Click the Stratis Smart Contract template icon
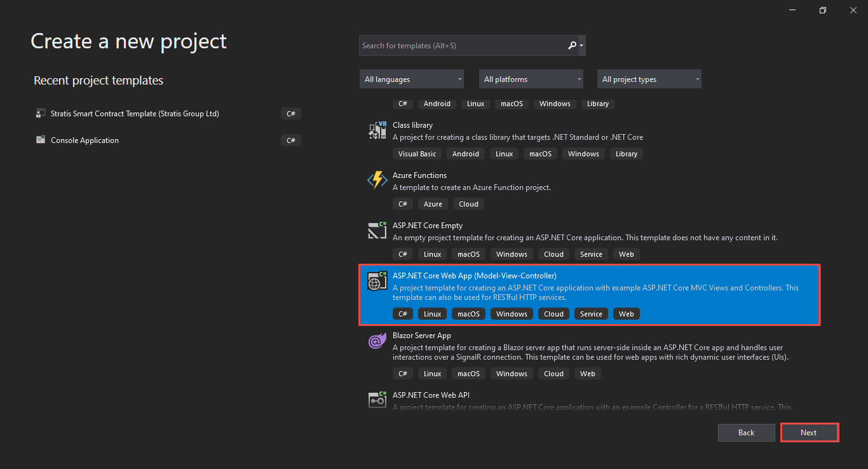Screen dimensions: 868x469 [x=41, y=114]
